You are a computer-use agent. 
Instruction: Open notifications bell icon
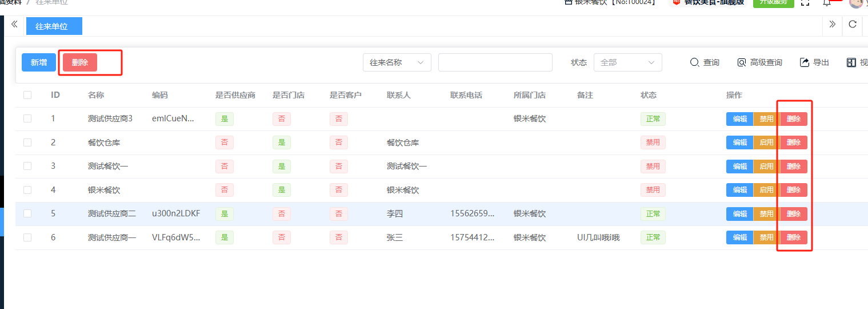pos(826,3)
